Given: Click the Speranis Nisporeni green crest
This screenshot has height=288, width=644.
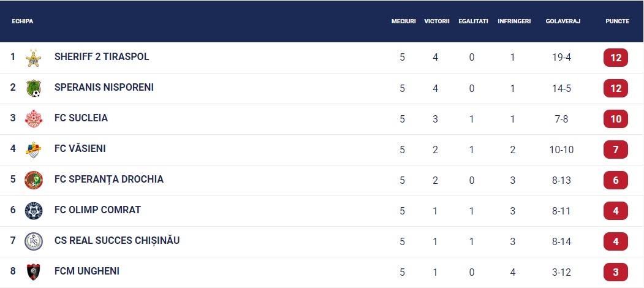Looking at the screenshot, I should coord(33,88).
